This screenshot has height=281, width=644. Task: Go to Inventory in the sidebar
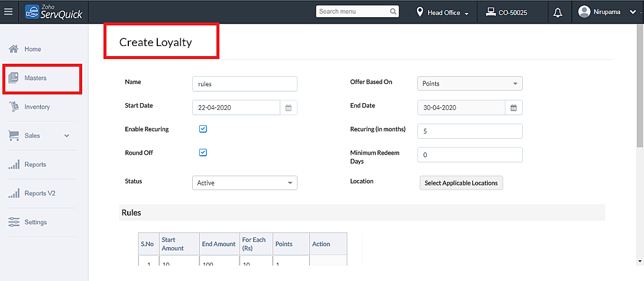[37, 107]
